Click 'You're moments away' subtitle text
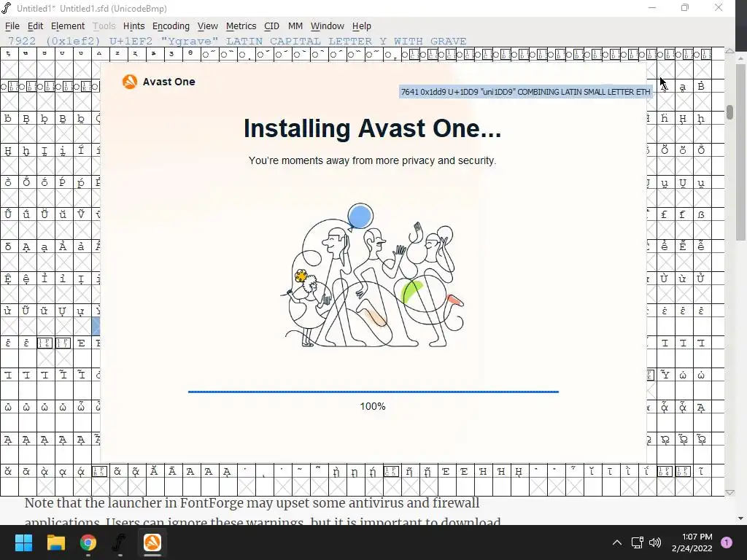The height and width of the screenshot is (560, 747). click(372, 160)
